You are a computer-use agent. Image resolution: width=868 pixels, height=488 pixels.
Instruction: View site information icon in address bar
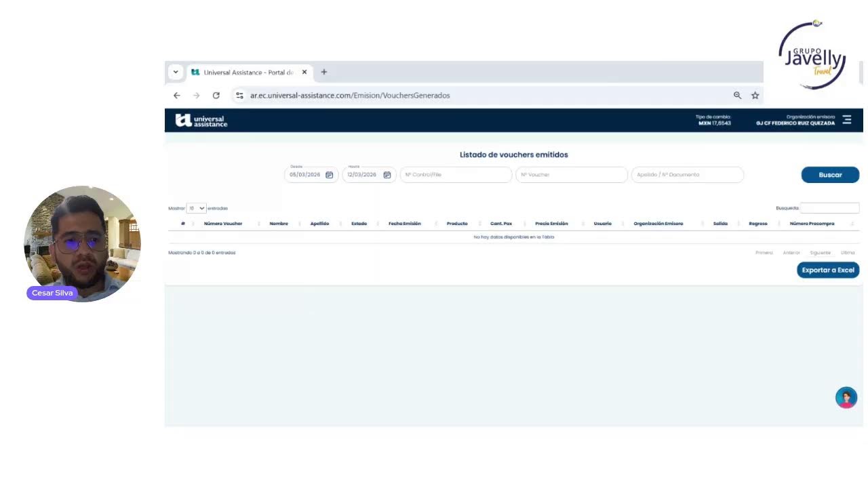coord(239,96)
